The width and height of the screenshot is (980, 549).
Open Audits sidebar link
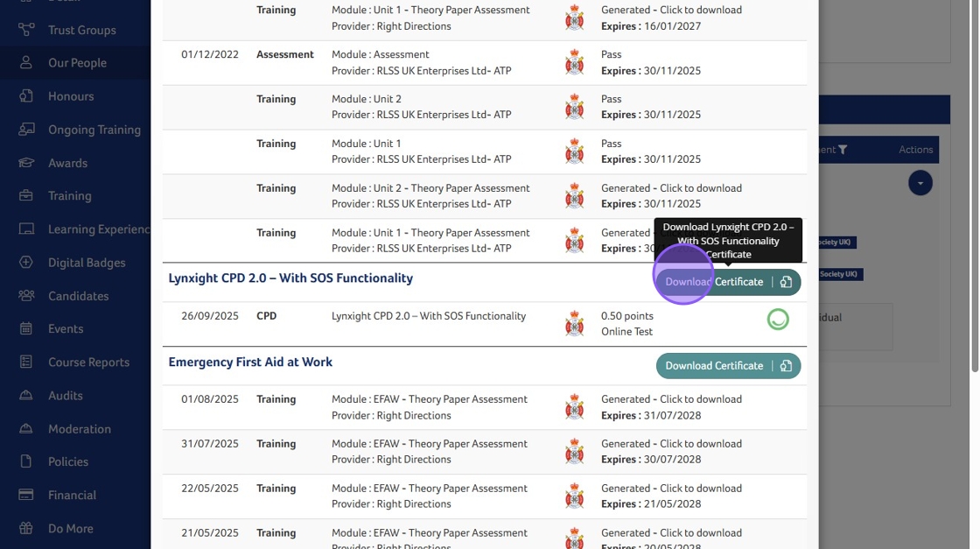65,396
